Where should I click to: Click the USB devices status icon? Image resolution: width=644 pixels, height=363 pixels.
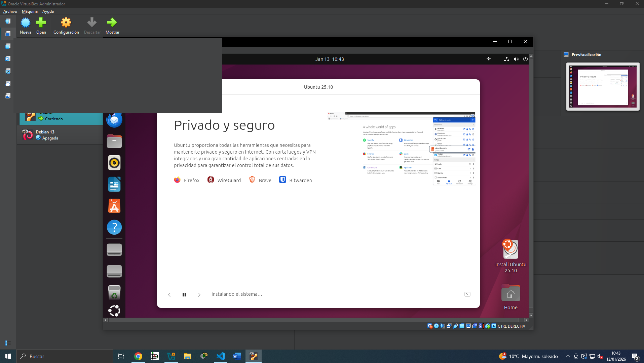click(455, 326)
